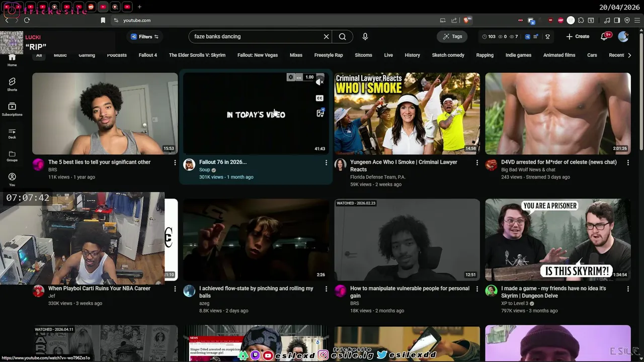The width and height of the screenshot is (644, 362).
Task: Click in the search field "faze banks dancing"
Action: 257,36
